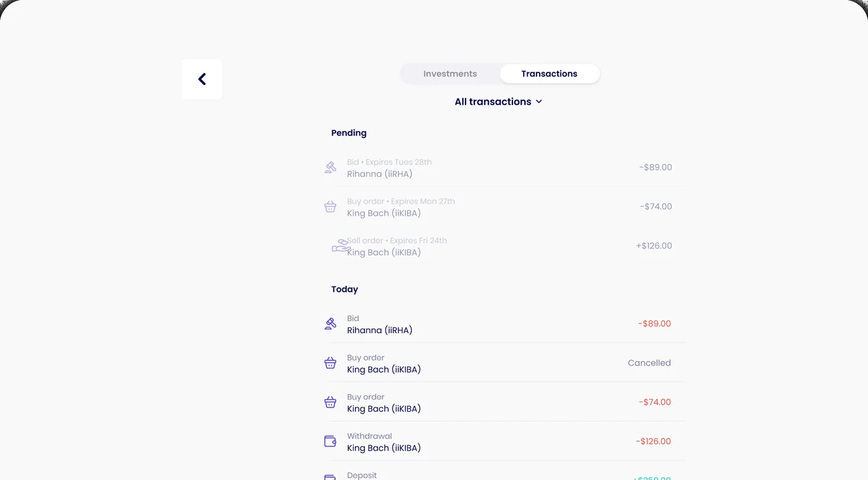This screenshot has width=868, height=480.
Task: Click the red -$126.00 withdrawal amount
Action: [653, 441]
